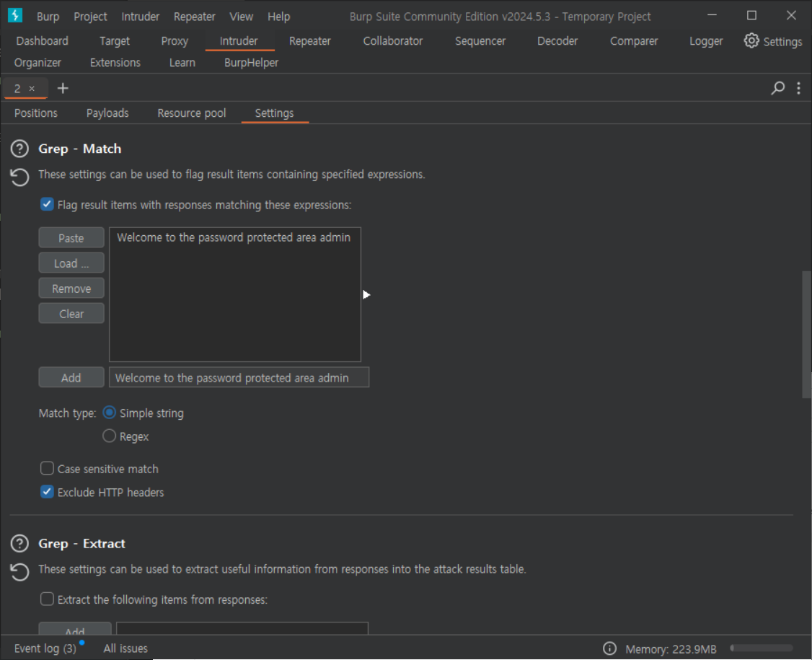
Task: Open the Event log (3) in status bar
Action: (x=45, y=648)
